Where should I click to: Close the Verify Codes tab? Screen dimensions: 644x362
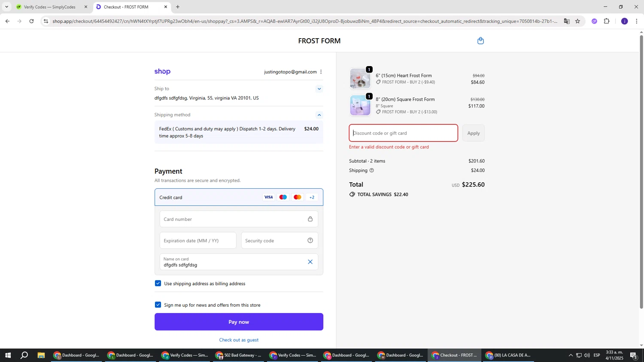[85, 7]
